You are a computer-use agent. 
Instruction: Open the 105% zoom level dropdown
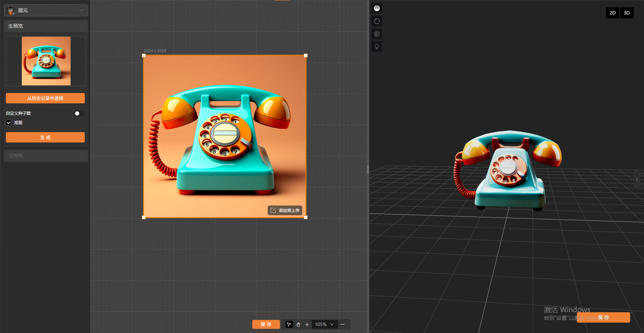click(324, 324)
